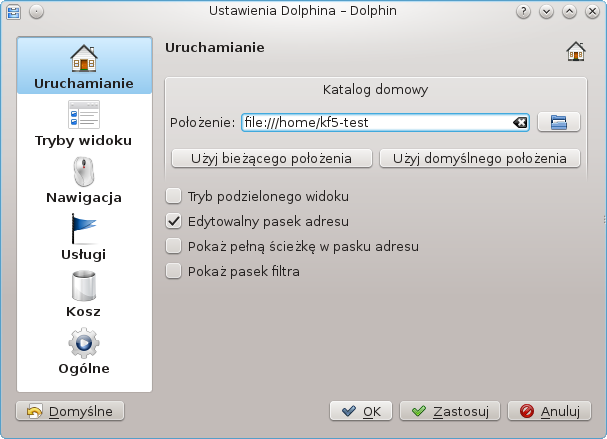Click the folder browse icon button
This screenshot has width=607, height=439.
pos(559,122)
